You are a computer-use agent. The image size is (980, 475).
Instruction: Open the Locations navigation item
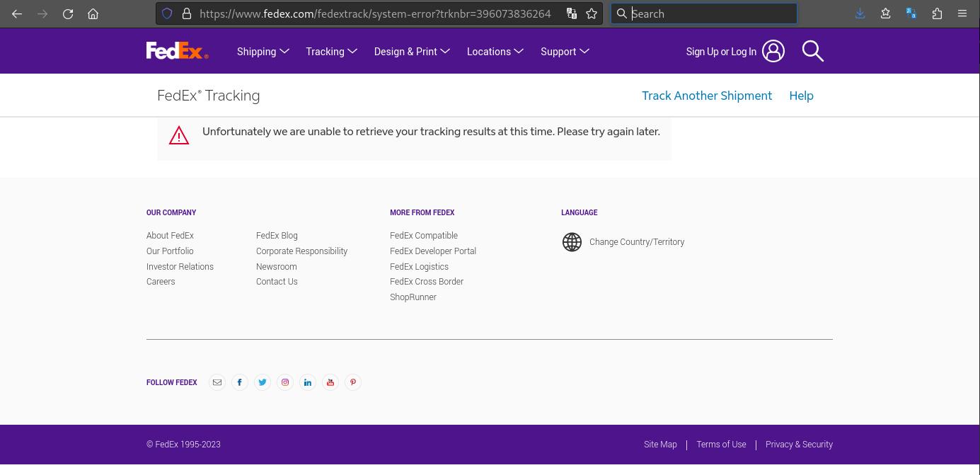click(x=489, y=51)
